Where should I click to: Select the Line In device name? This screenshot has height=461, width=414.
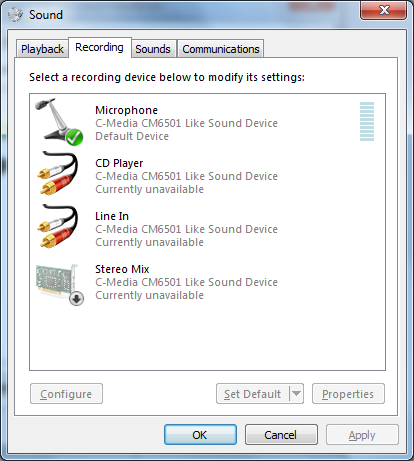[112, 216]
